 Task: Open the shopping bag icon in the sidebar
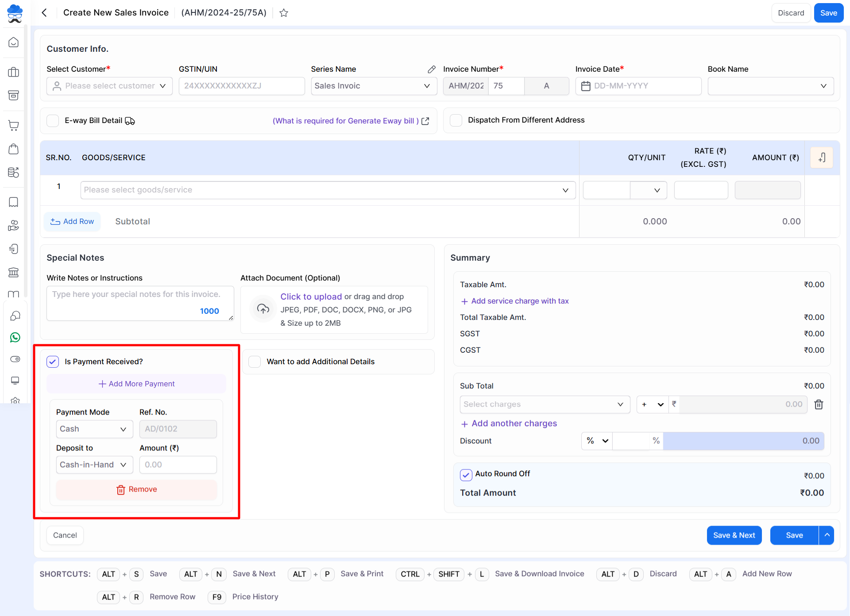pyautogui.click(x=14, y=149)
